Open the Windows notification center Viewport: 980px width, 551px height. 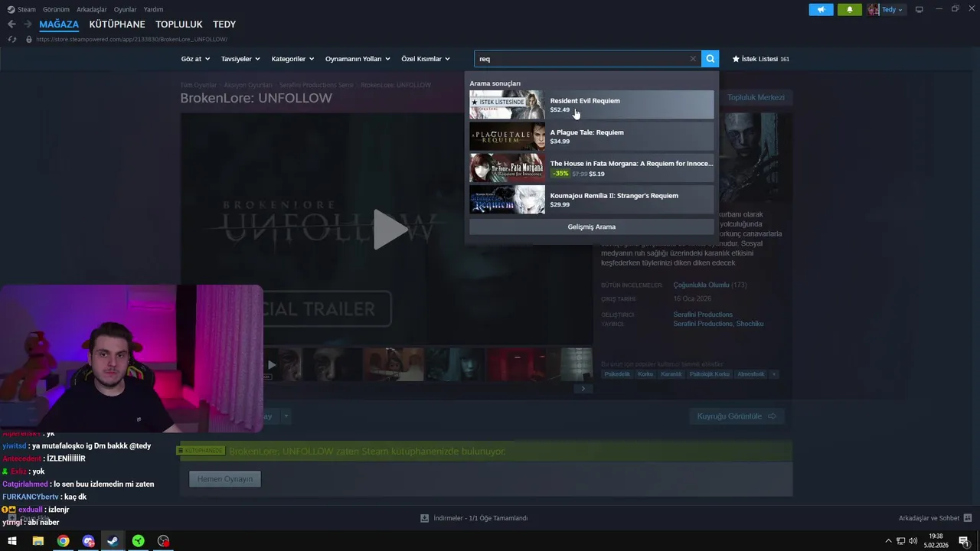(964, 541)
